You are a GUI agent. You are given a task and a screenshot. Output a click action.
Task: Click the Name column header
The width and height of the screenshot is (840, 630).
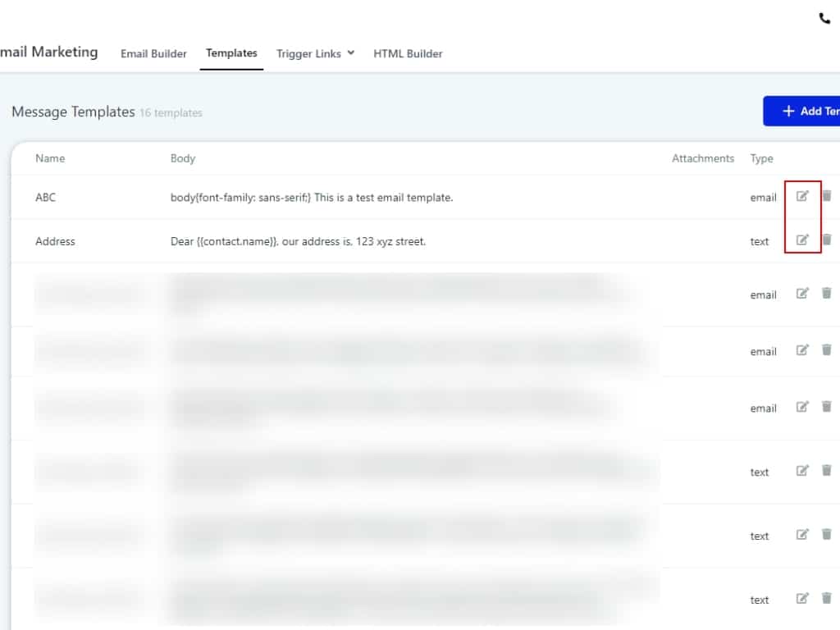[x=50, y=158]
